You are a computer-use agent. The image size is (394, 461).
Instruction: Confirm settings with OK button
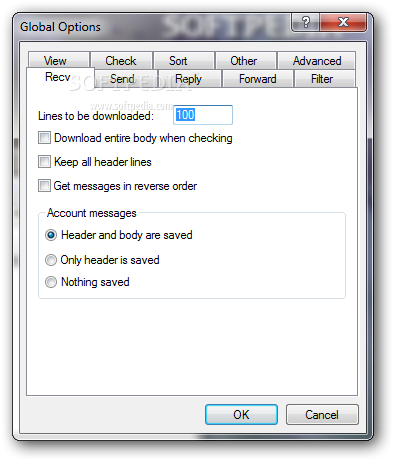[241, 415]
